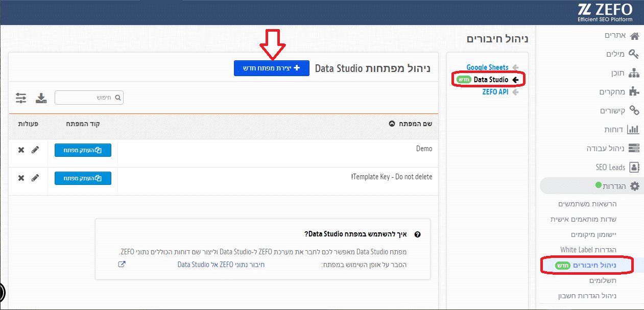Click the download export icon
644x310 pixels.
(41, 98)
